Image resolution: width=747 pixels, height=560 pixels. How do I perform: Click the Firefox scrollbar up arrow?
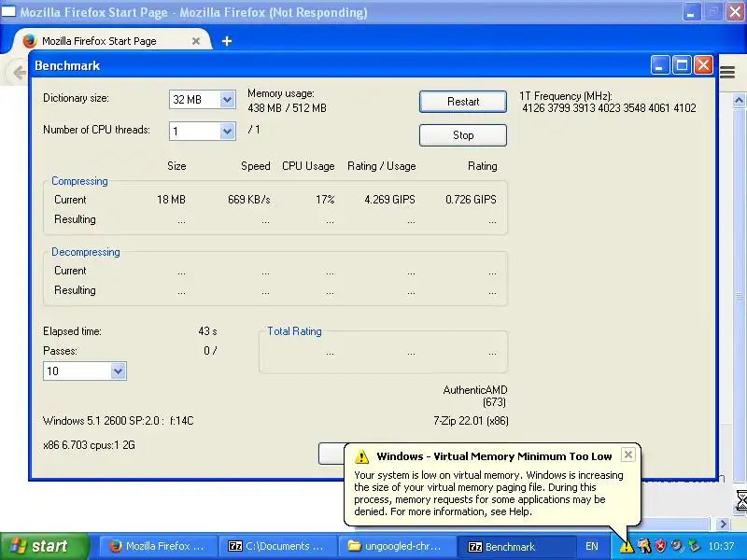tap(739, 101)
